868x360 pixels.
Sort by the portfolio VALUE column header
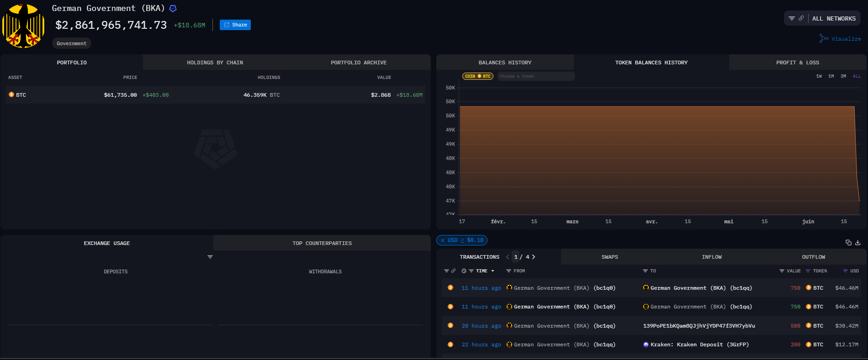pyautogui.click(x=384, y=78)
